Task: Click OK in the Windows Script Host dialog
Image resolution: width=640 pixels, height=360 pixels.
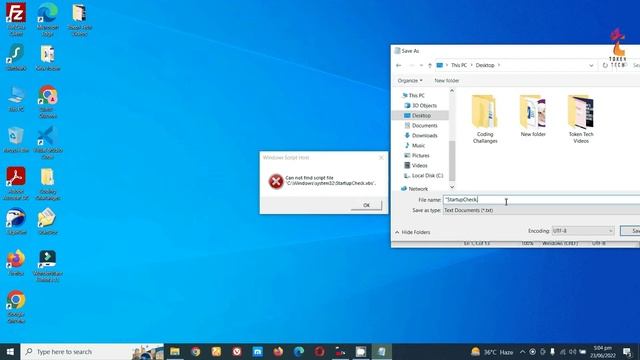Action: click(366, 205)
